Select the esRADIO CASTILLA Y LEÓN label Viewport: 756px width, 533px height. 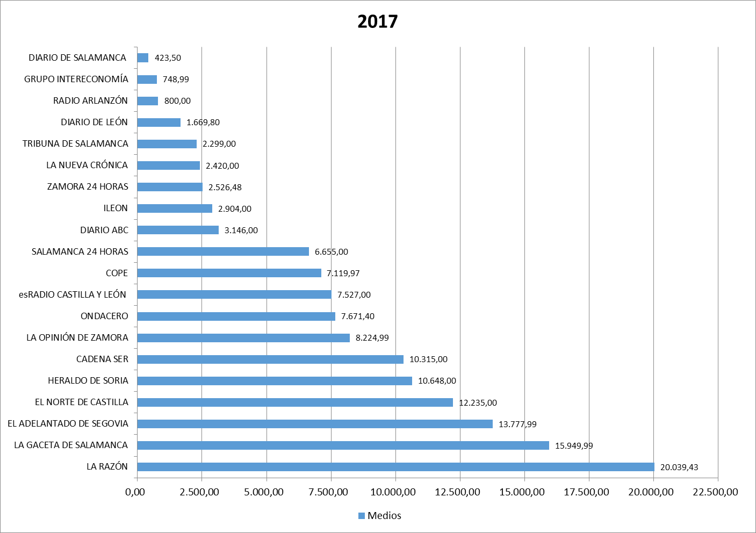click(x=73, y=294)
